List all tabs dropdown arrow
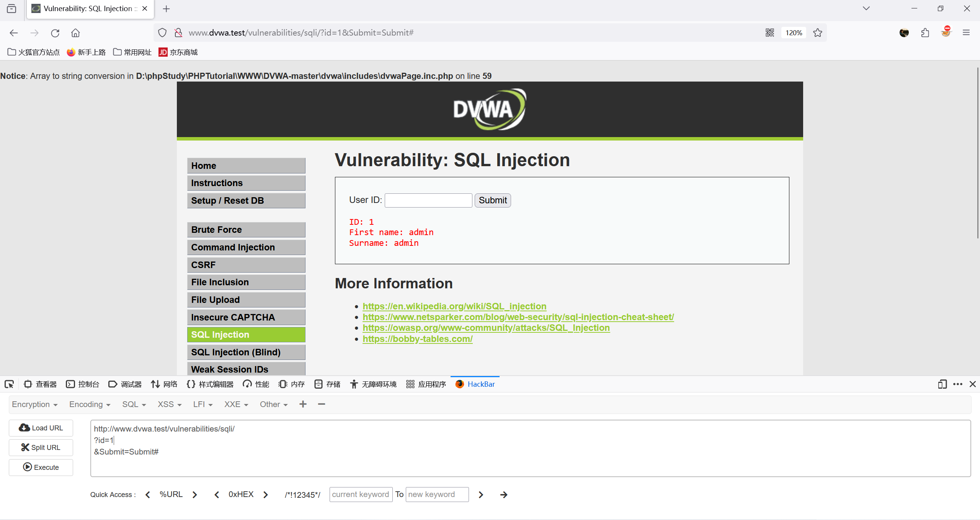 pos(866,8)
